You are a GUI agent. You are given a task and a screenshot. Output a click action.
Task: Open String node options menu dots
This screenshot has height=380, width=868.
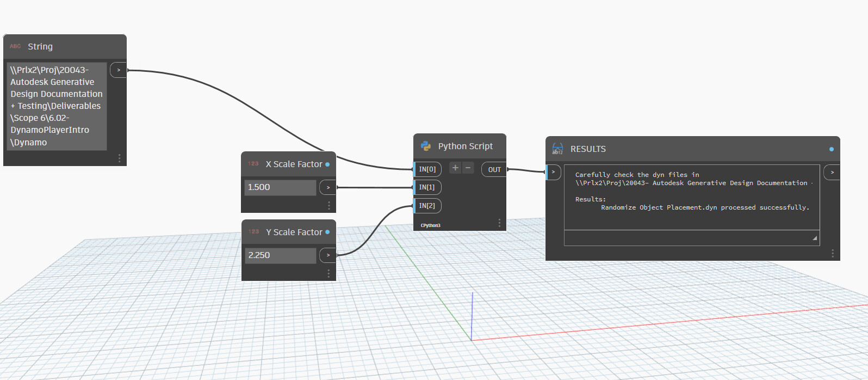click(x=119, y=158)
